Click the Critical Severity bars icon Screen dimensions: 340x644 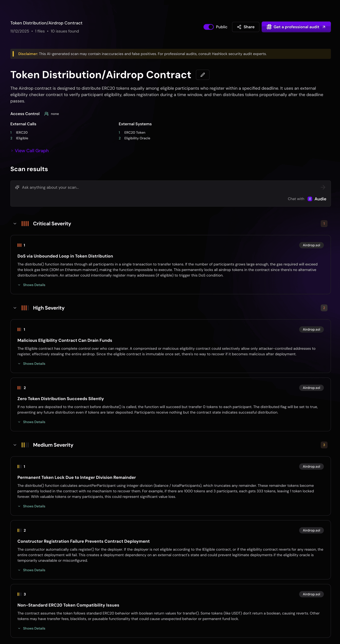(x=25, y=223)
